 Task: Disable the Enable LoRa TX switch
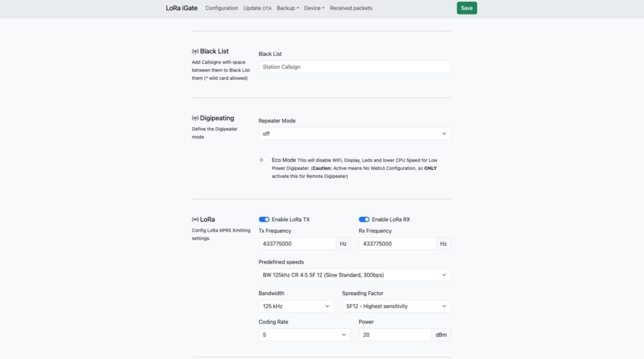pyautogui.click(x=264, y=219)
